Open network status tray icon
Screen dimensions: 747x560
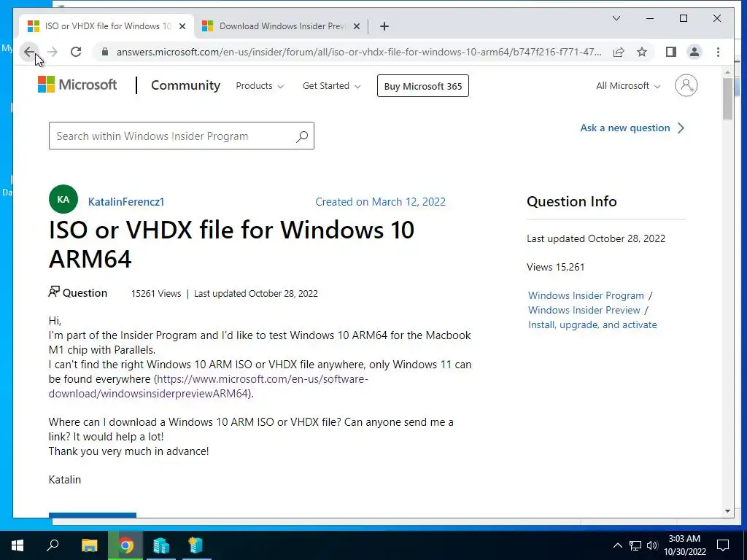tap(635, 545)
